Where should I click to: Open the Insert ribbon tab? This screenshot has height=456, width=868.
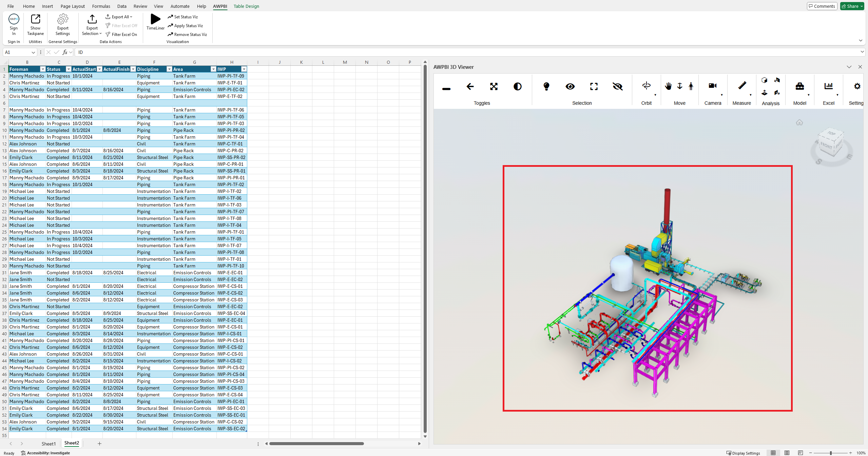[47, 6]
